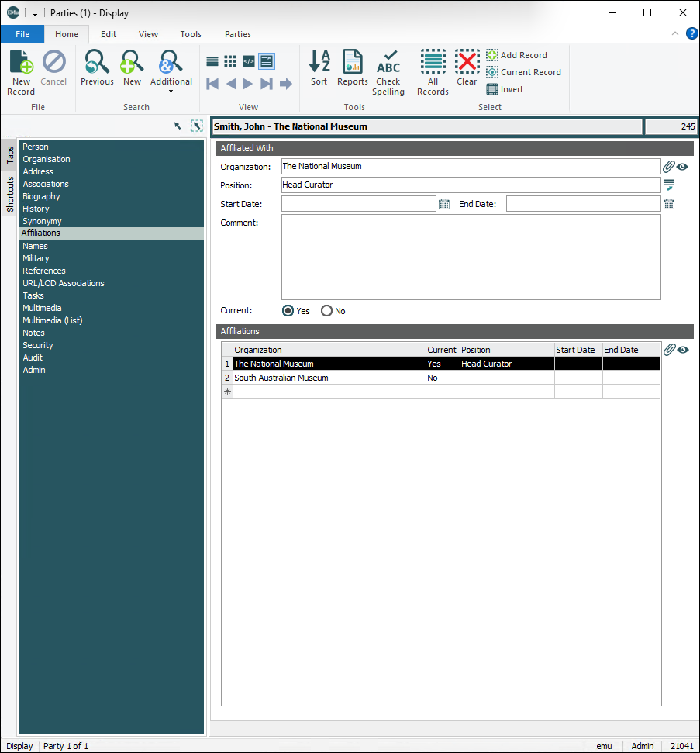Set Current to No

pos(326,311)
